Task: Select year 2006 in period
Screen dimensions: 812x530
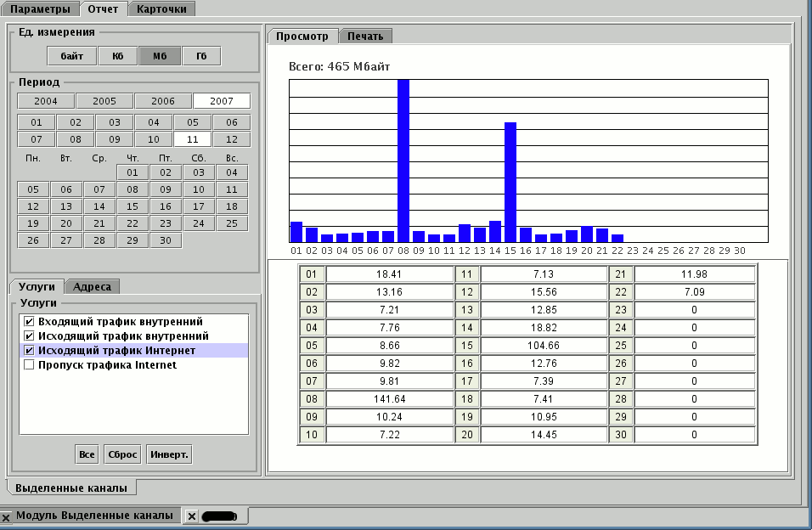Action: coord(162,101)
